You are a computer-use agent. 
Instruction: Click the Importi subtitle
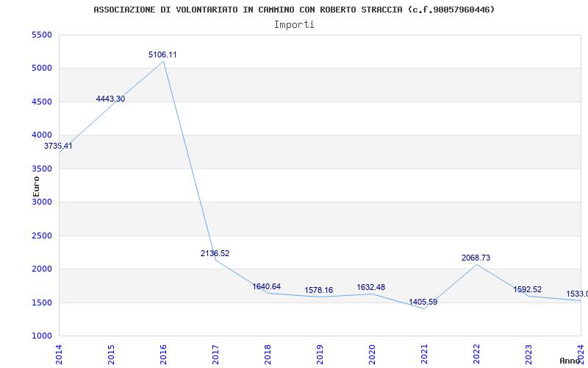coord(294,25)
